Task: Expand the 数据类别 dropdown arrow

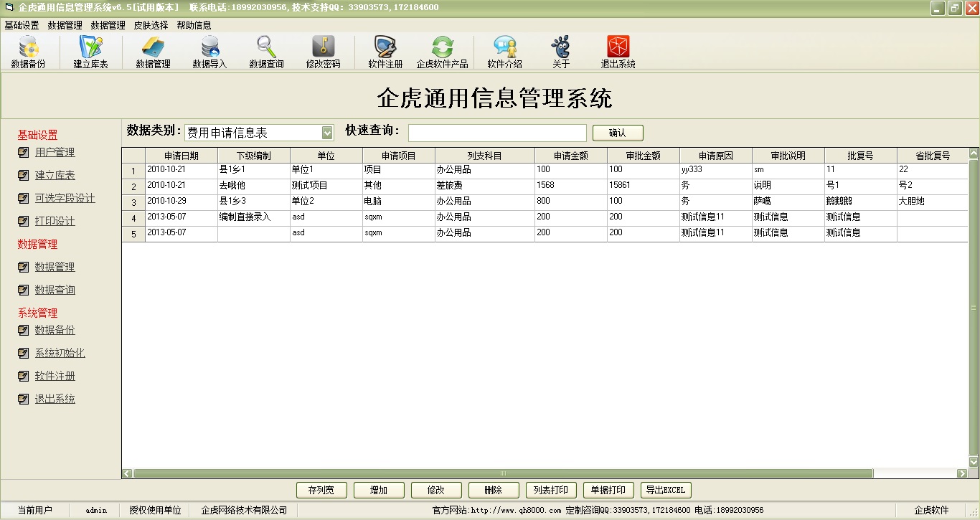Action: (327, 133)
